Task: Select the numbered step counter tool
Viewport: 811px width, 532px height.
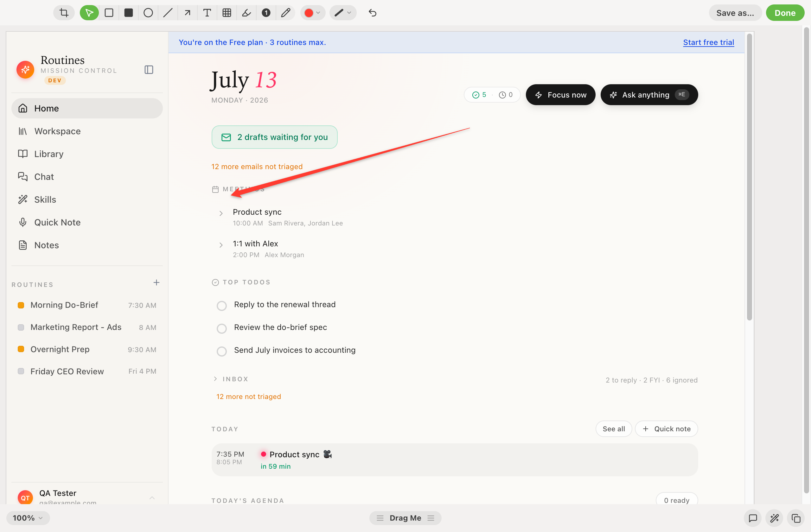Action: tap(266, 13)
